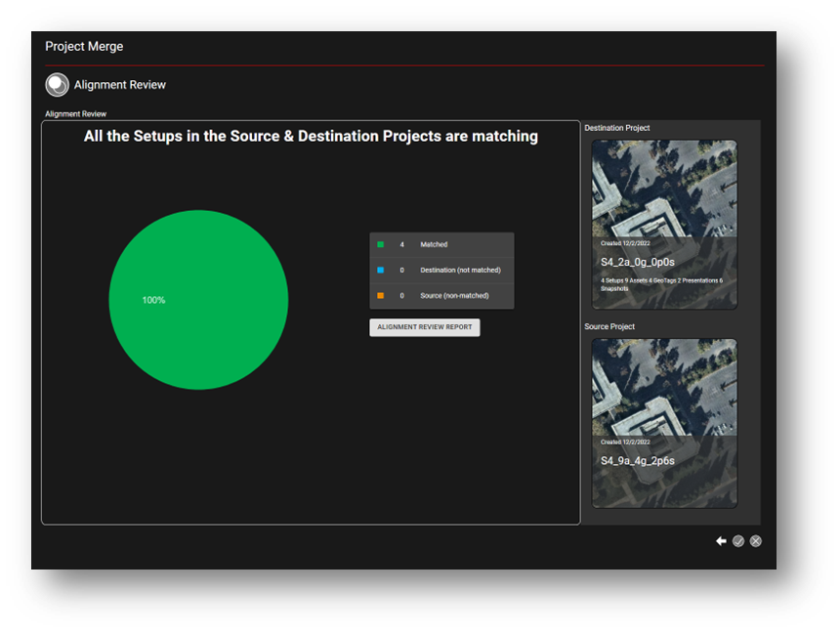Go back using the left arrow icon
This screenshot has width=840, height=633.
click(721, 541)
